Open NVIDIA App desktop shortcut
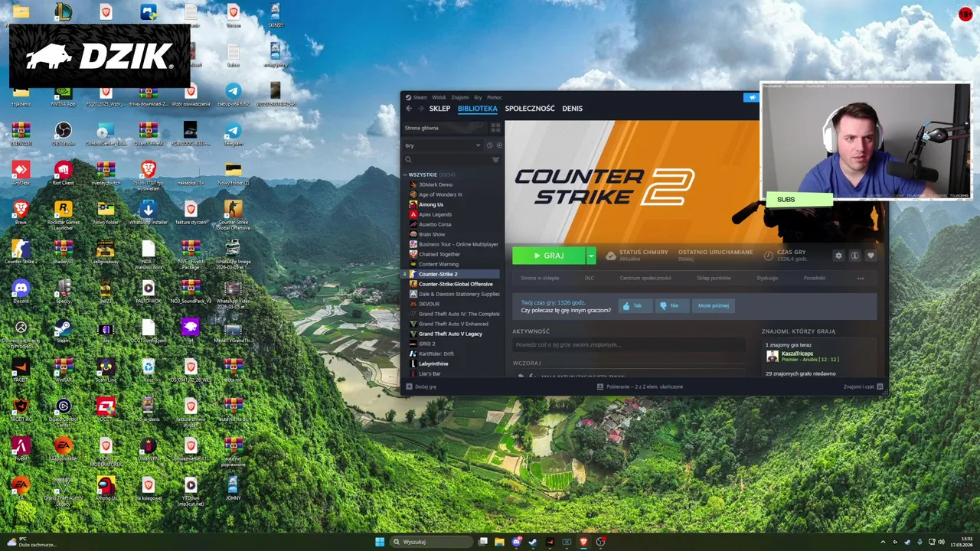 [64, 93]
